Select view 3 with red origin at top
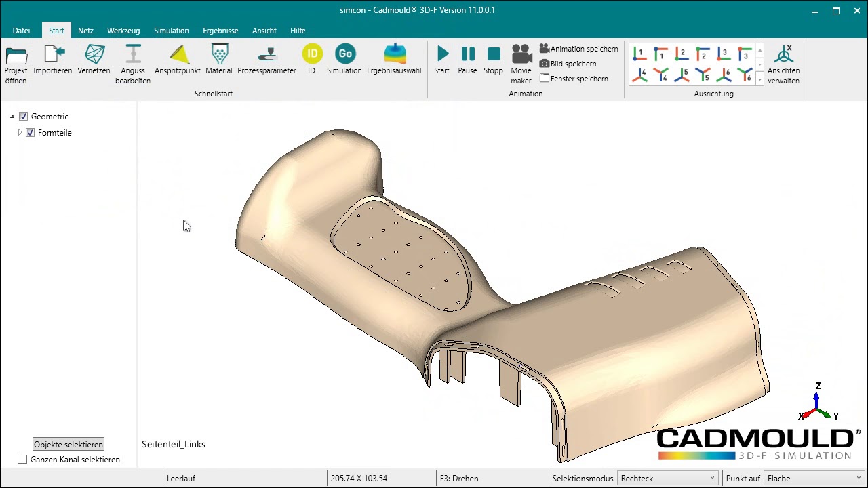The image size is (868, 488). tap(745, 54)
